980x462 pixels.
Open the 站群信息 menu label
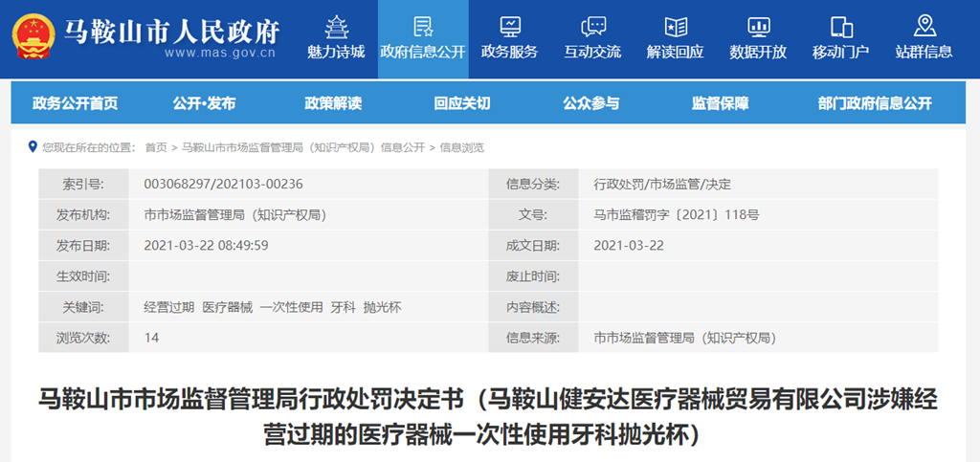pyautogui.click(x=924, y=52)
